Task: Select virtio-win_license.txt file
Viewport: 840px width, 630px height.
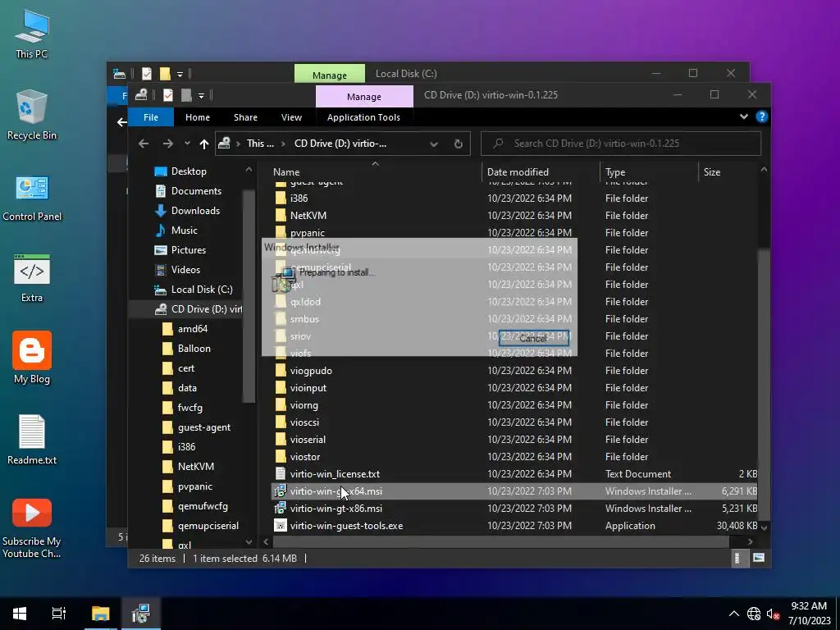Action: [x=335, y=474]
